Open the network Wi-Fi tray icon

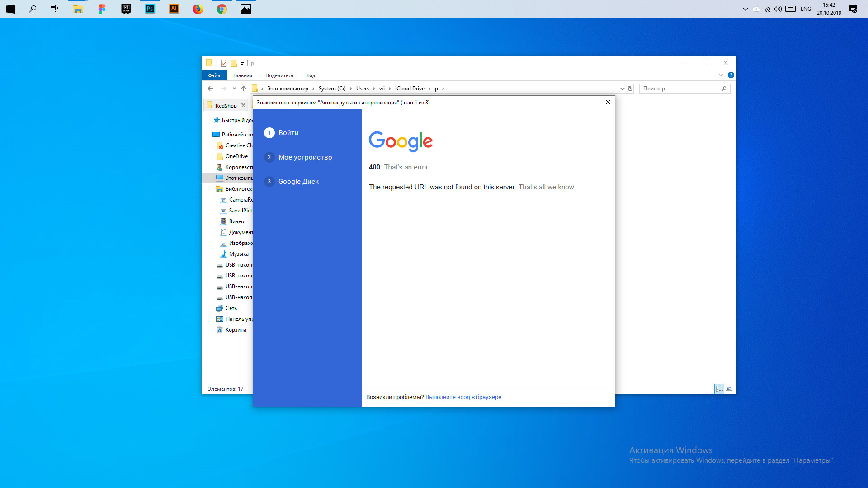click(768, 9)
